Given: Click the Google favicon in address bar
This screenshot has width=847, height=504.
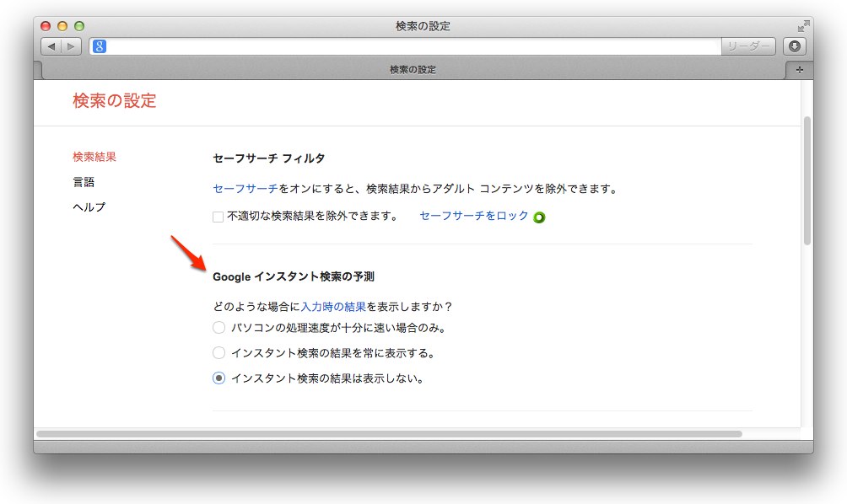Looking at the screenshot, I should (x=100, y=46).
